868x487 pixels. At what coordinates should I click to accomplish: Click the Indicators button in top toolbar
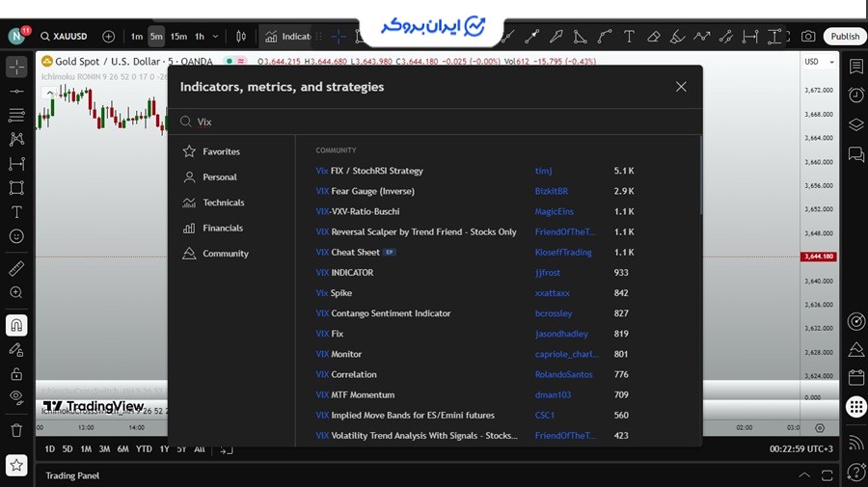287,37
